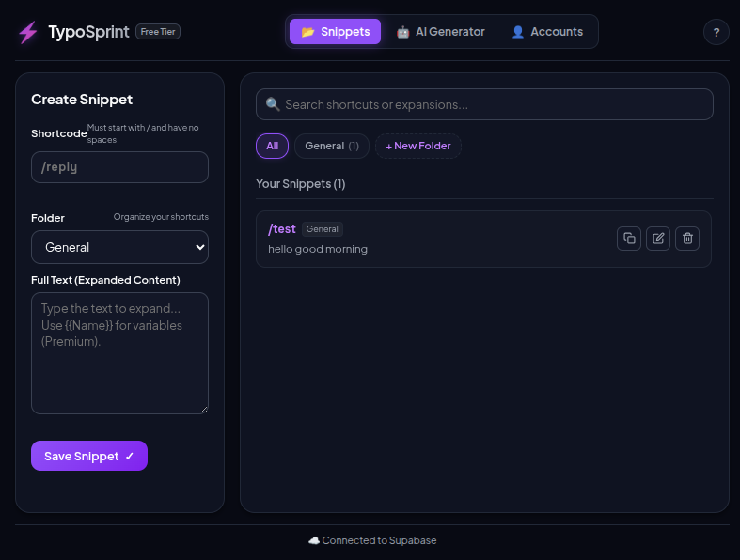Viewport: 740px width, 560px height.
Task: Click the 'Connected to Supabase' status text
Action: click(x=379, y=540)
